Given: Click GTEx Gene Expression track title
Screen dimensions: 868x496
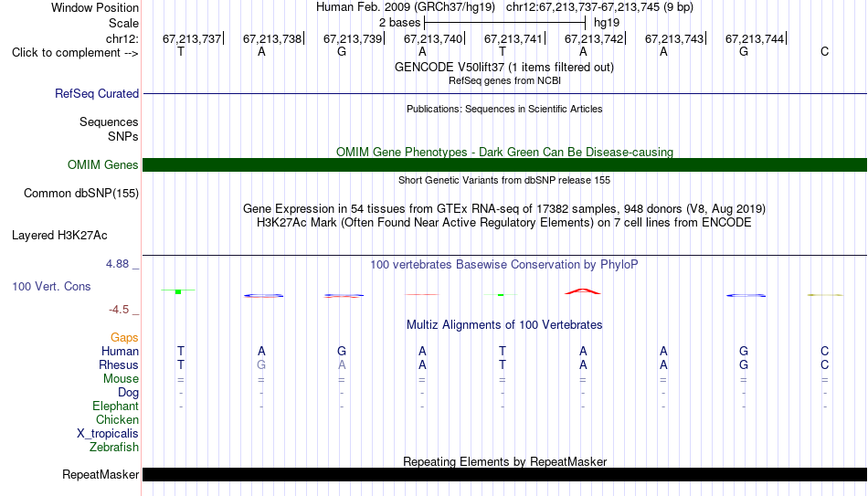Looking at the screenshot, I should point(504,208).
